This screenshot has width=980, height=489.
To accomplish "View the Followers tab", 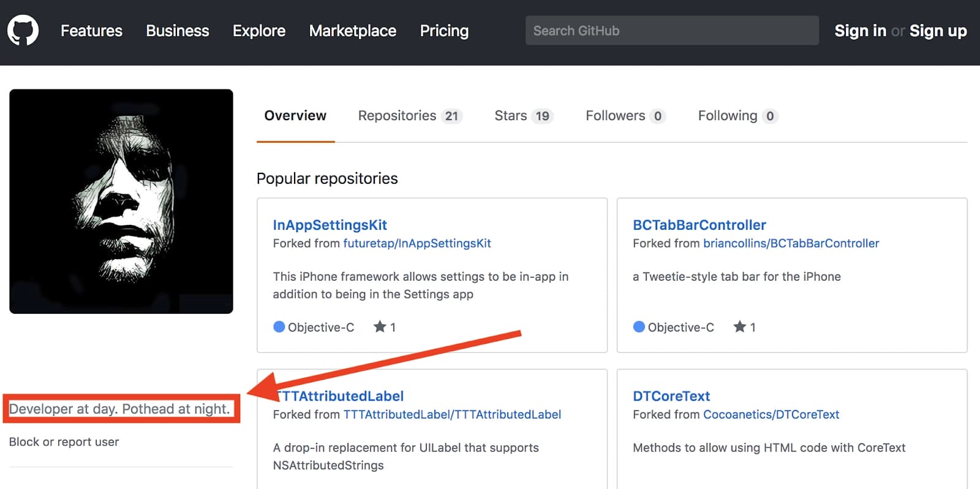I will tap(624, 116).
